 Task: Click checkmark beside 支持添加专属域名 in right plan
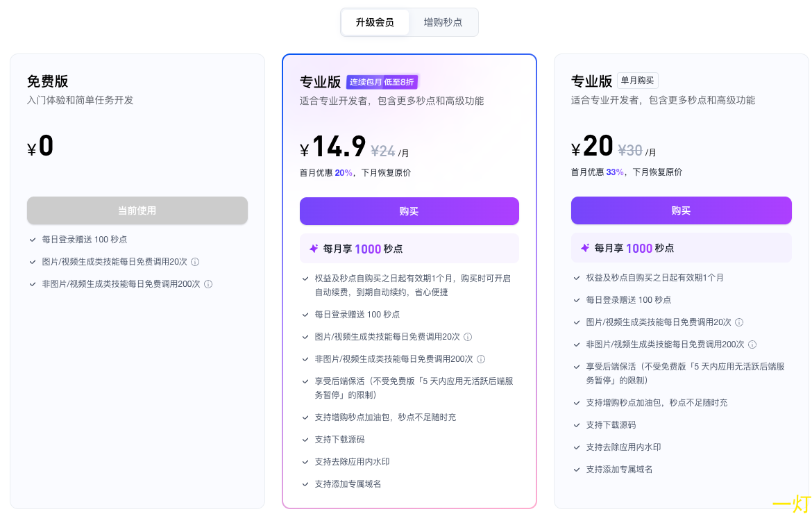coord(576,470)
